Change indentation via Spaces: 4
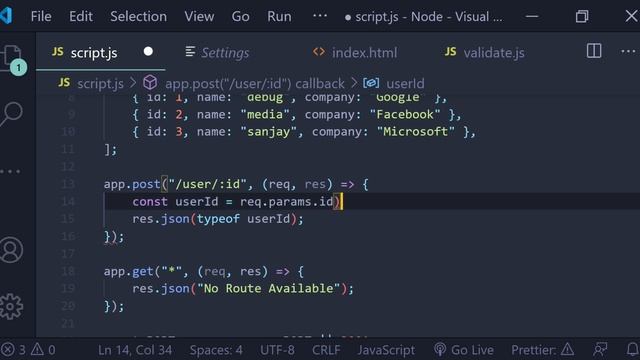Viewport: 640px width, 360px height. coord(216,350)
